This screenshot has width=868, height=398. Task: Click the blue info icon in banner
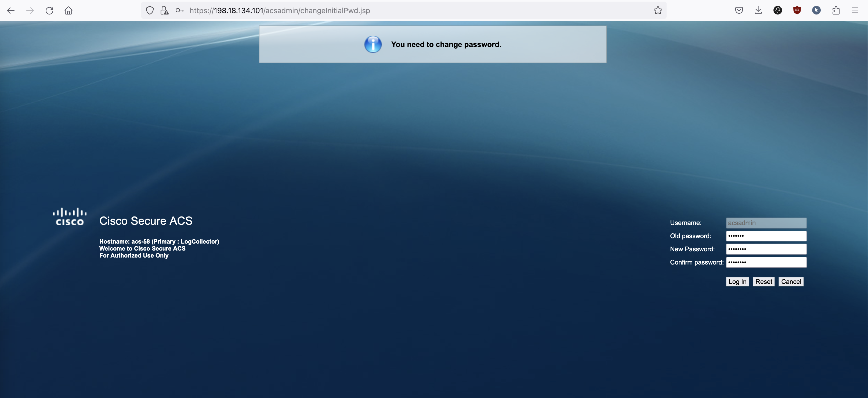[x=373, y=45]
